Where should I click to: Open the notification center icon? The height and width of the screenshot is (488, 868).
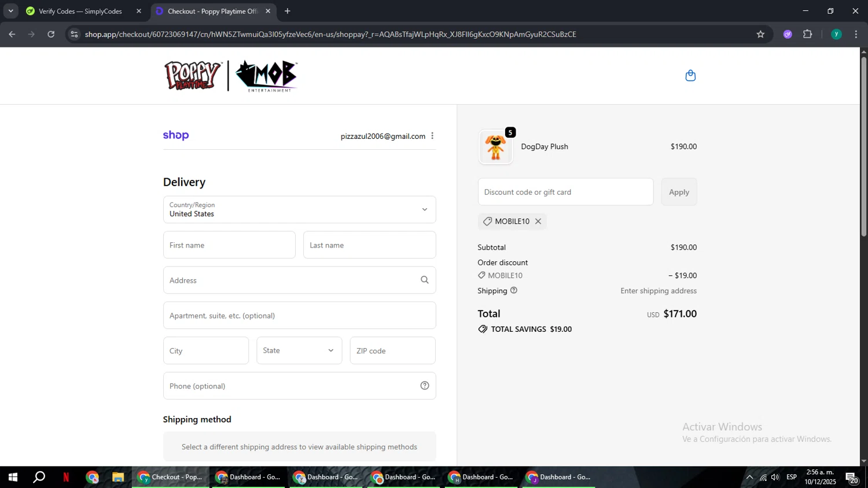pyautogui.click(x=852, y=478)
